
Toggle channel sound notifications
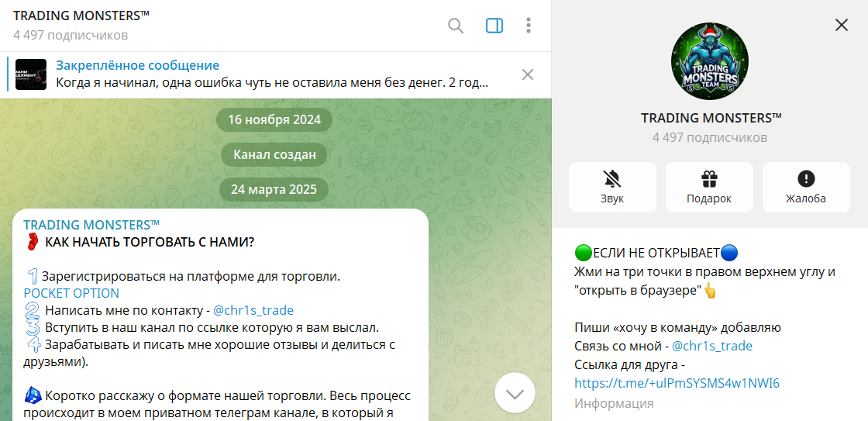[x=612, y=187]
